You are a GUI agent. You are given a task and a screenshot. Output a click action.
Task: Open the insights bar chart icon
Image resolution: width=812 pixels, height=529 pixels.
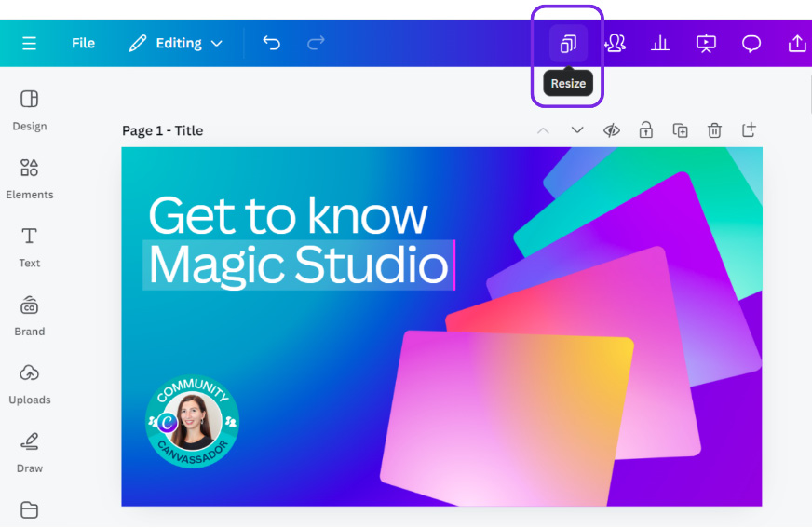pos(659,43)
